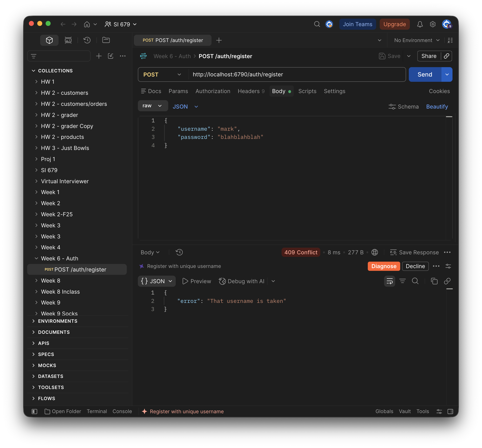This screenshot has height=448, width=482.
Task: Open the No Environment dropdown
Action: click(417, 40)
